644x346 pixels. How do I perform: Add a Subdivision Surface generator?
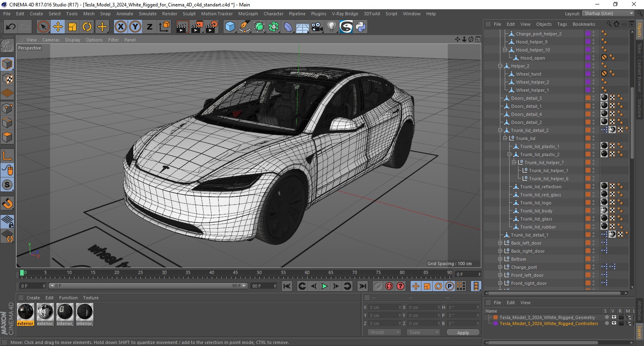pyautogui.click(x=259, y=27)
